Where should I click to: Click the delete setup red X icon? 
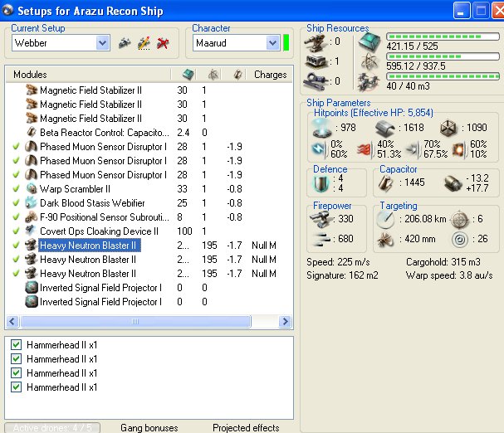tap(163, 42)
